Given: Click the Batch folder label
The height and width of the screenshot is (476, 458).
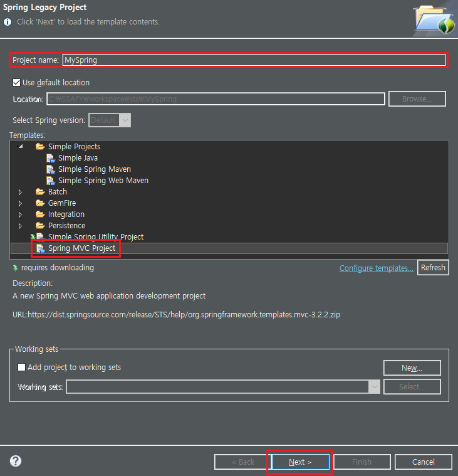Looking at the screenshot, I should [58, 192].
